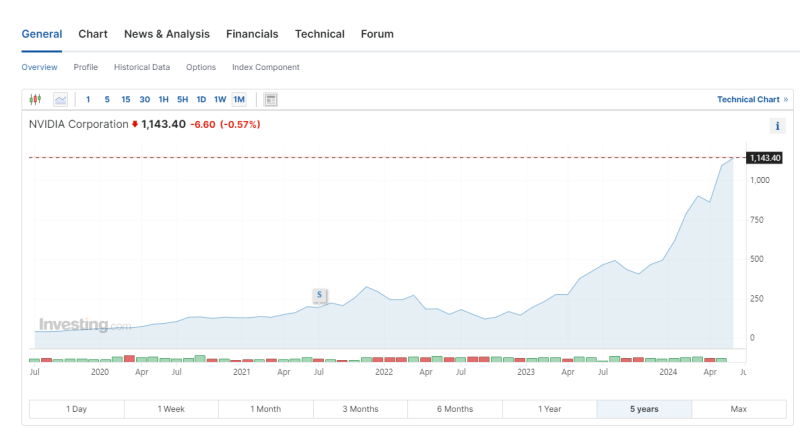
Task: Click the NVIDIA Corporation title text
Action: point(79,124)
